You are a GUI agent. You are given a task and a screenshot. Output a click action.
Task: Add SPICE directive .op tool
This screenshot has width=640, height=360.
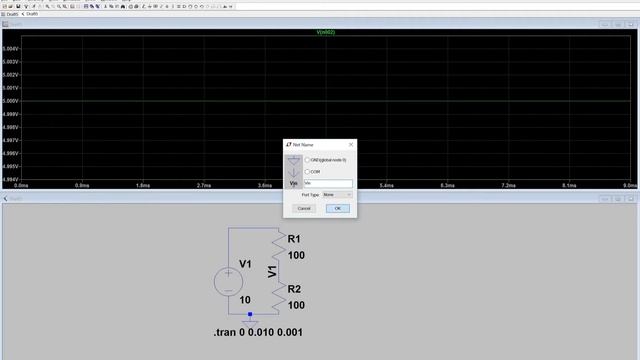click(x=231, y=7)
